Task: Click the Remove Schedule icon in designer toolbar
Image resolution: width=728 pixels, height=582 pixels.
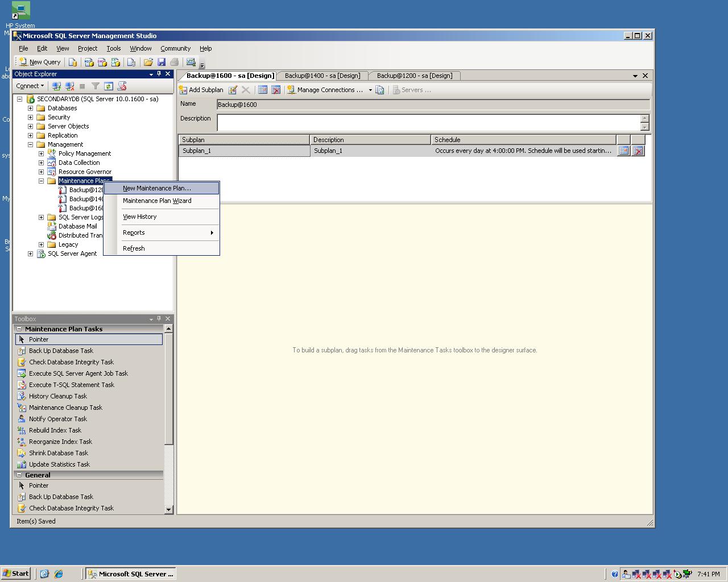Action: point(276,90)
